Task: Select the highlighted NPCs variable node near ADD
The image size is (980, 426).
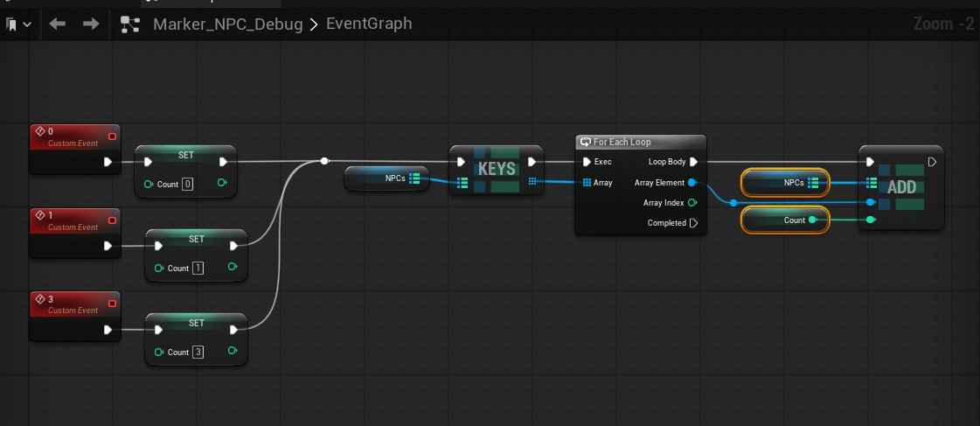Action: point(785,183)
